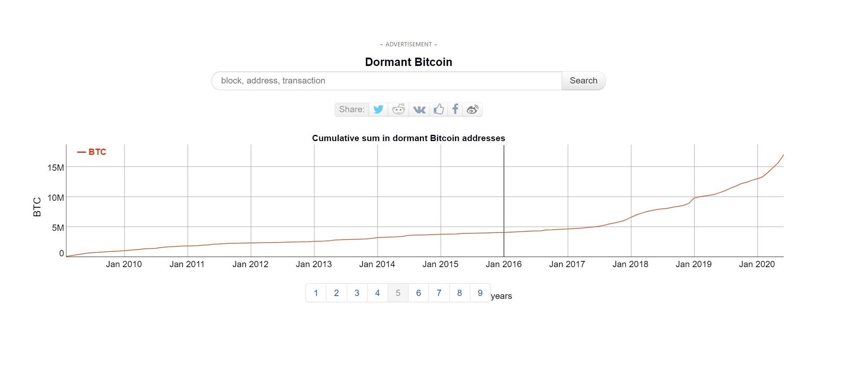This screenshot has width=868, height=369.
Task: Select the 8 years dormancy option
Action: [459, 293]
